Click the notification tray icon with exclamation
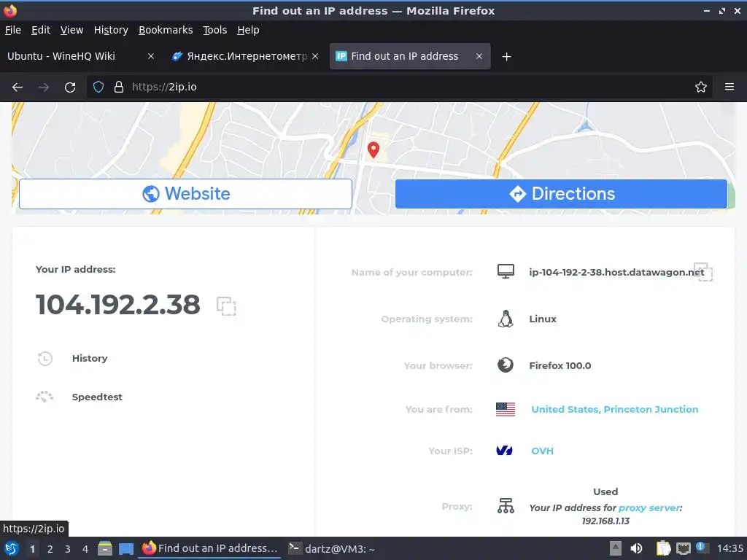747x560 pixels. [701, 547]
